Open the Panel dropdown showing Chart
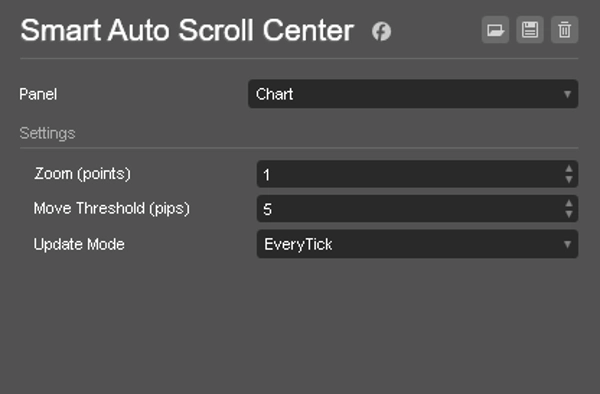The height and width of the screenshot is (394, 600). pyautogui.click(x=413, y=94)
